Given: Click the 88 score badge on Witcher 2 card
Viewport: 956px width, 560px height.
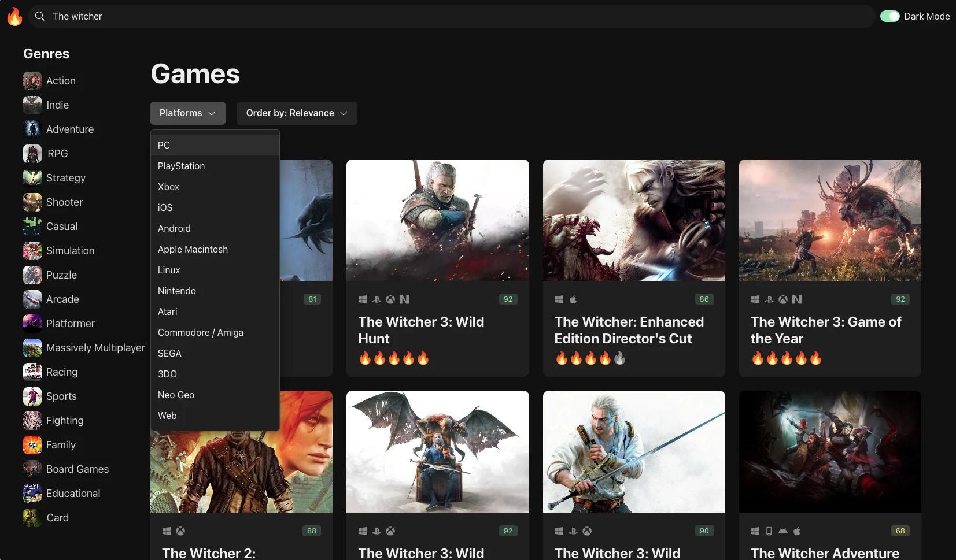Looking at the screenshot, I should (x=312, y=531).
